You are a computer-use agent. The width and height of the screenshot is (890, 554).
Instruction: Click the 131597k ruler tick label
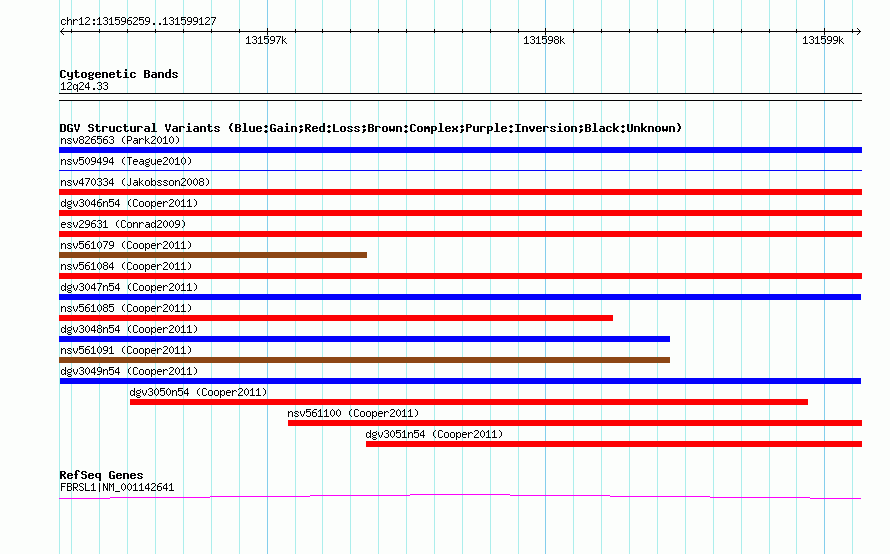[266, 40]
